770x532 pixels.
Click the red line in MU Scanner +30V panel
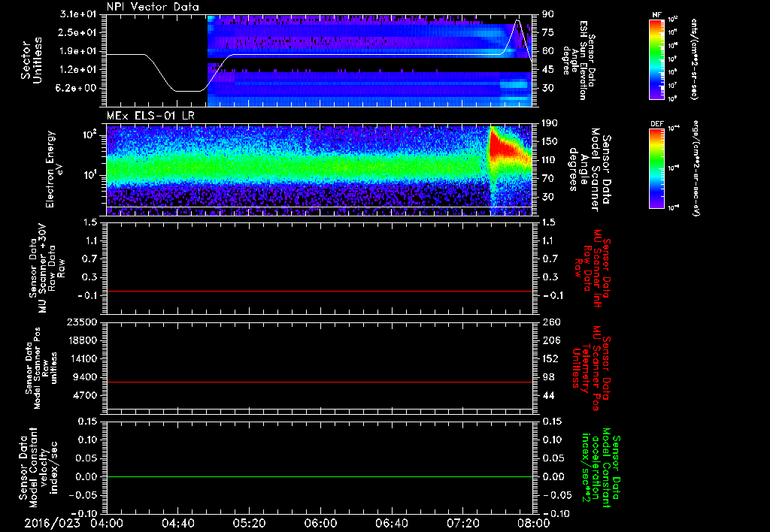pos(319,291)
